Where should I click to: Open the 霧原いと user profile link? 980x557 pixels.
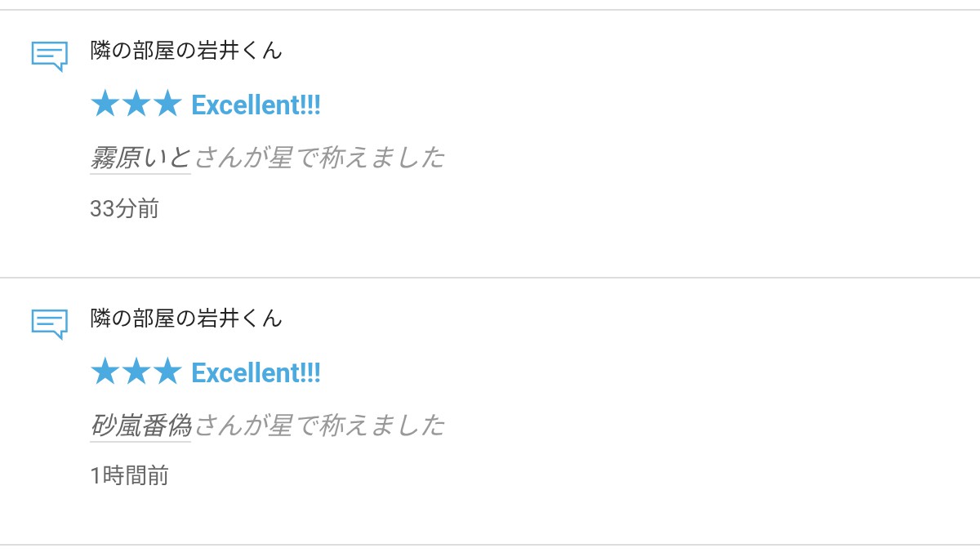pyautogui.click(x=140, y=158)
